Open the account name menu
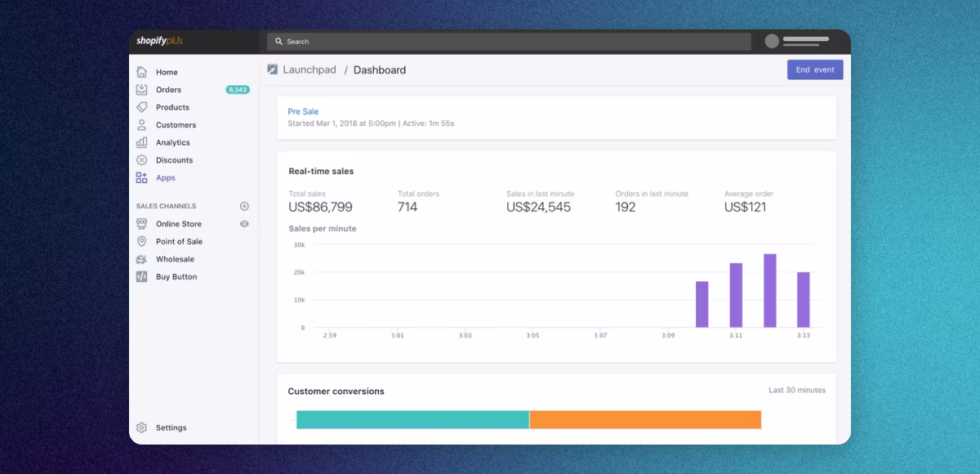 tap(806, 42)
